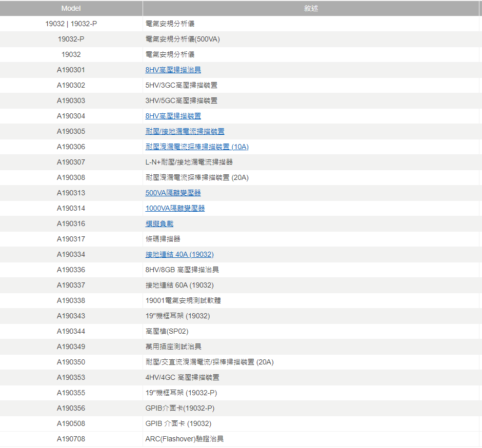Click model cell A190317

click(x=71, y=239)
